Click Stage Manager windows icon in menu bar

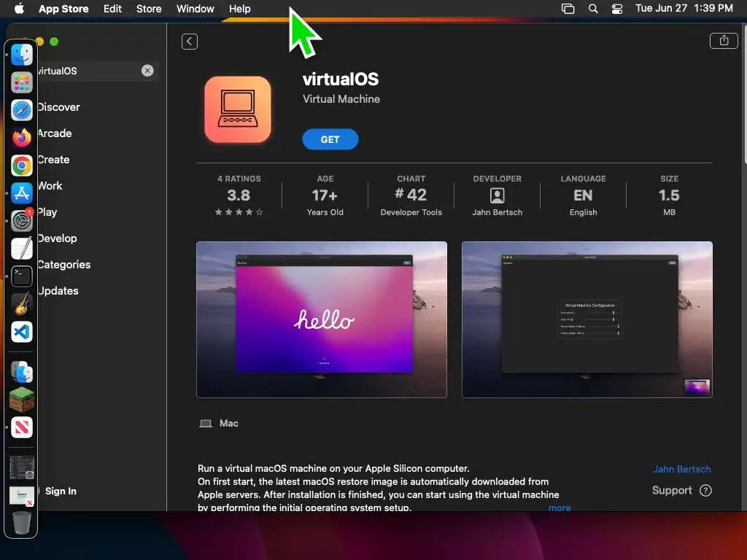pyautogui.click(x=568, y=9)
